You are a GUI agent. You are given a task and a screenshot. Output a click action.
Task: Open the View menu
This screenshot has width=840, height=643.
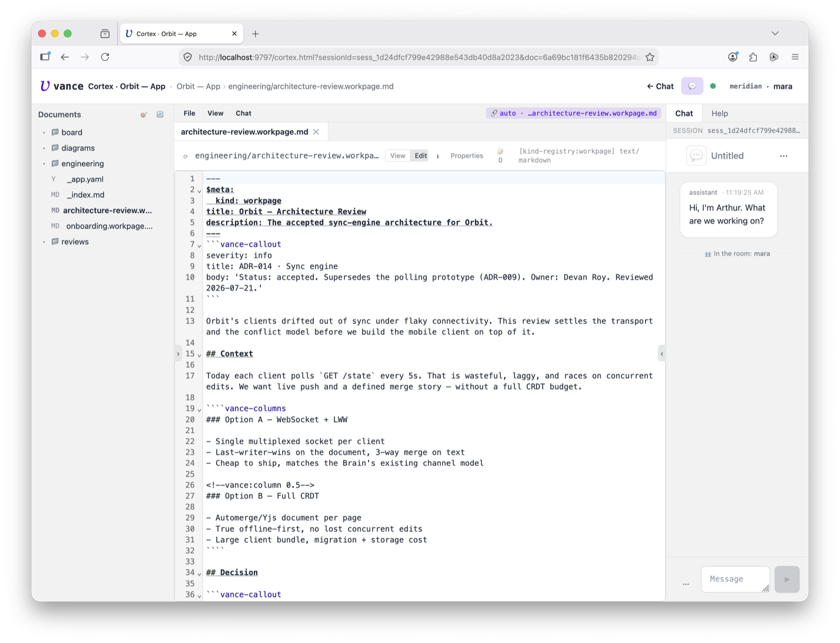[215, 113]
